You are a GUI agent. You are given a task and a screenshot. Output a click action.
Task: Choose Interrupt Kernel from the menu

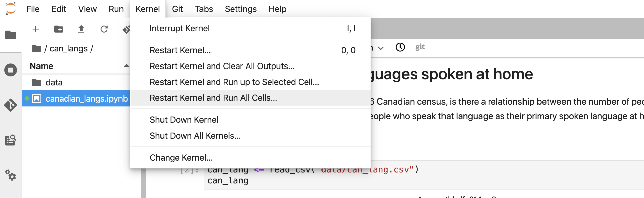[x=179, y=28]
